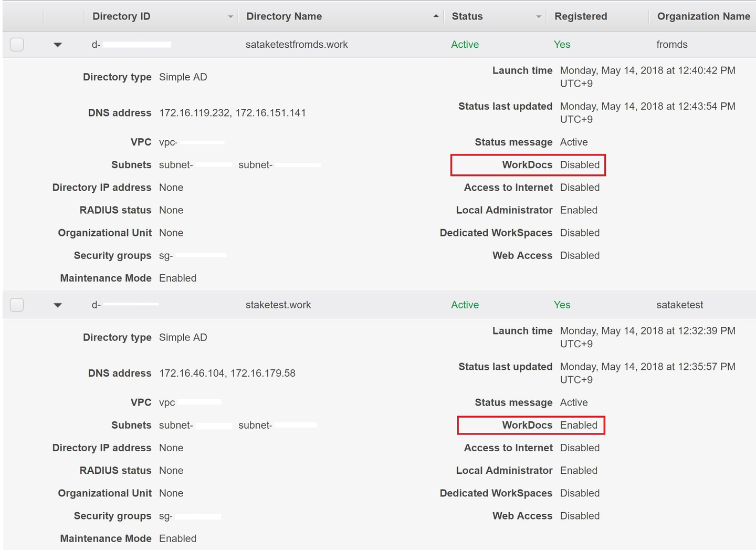The height and width of the screenshot is (550, 756).
Task: Click the sataketestfromds.work directory name
Action: click(297, 45)
